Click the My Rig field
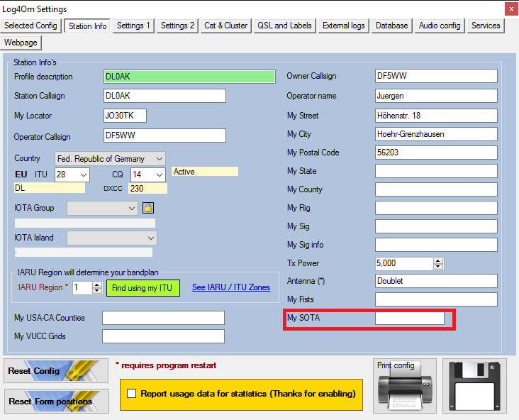The image size is (519, 420). [436, 208]
